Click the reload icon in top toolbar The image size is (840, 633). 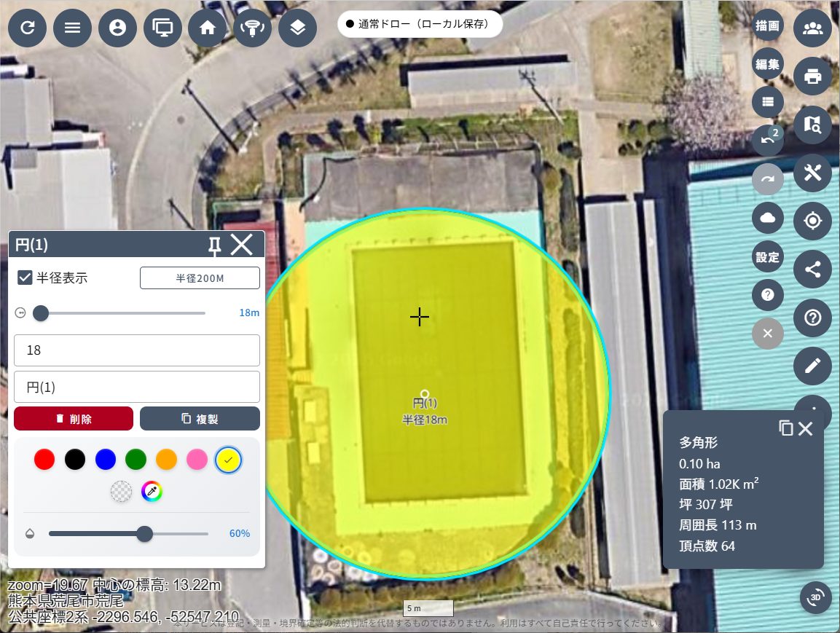[x=28, y=28]
